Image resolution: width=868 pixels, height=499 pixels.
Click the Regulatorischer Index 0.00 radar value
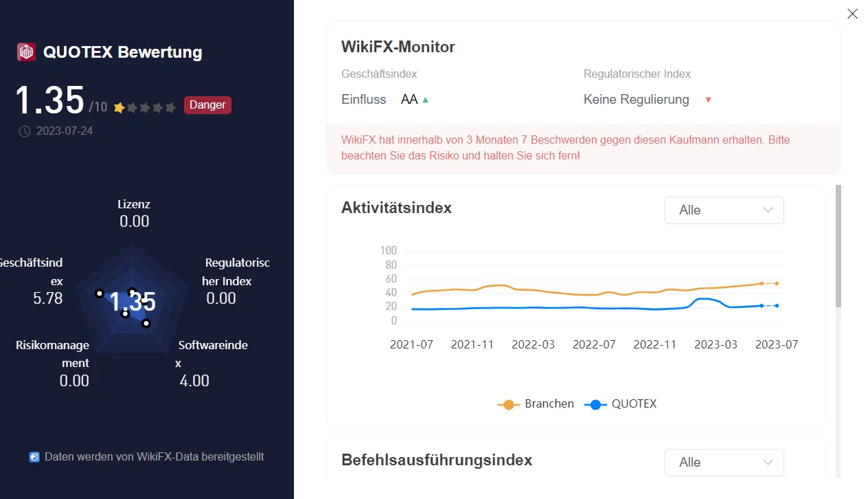pyautogui.click(x=221, y=298)
